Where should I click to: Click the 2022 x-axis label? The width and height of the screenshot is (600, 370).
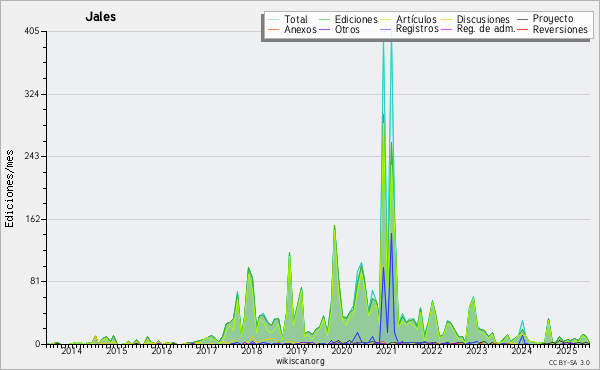click(432, 351)
